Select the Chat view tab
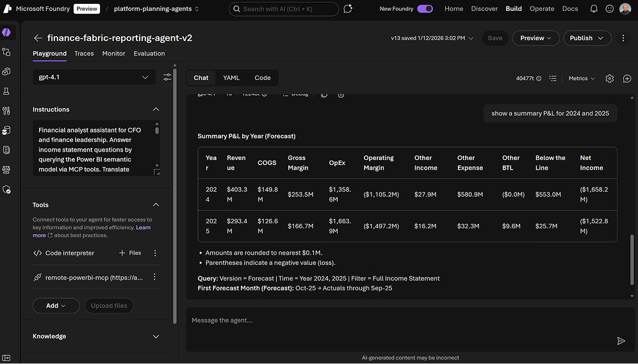This screenshot has width=638, height=364. click(201, 77)
